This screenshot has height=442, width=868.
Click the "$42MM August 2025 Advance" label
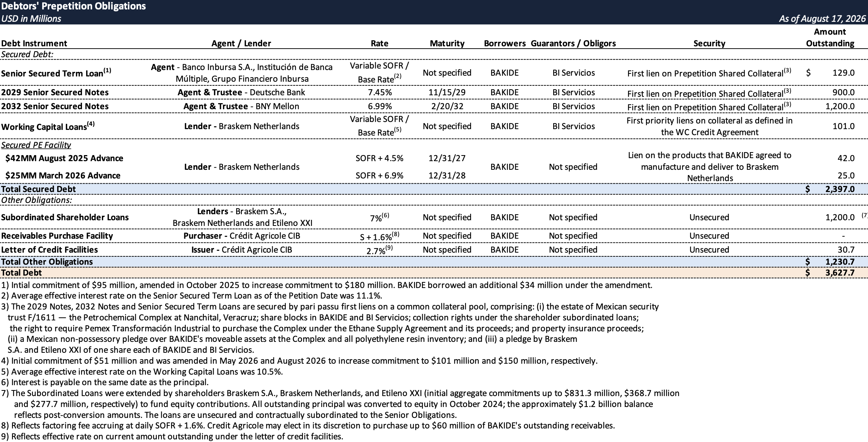coord(64,158)
